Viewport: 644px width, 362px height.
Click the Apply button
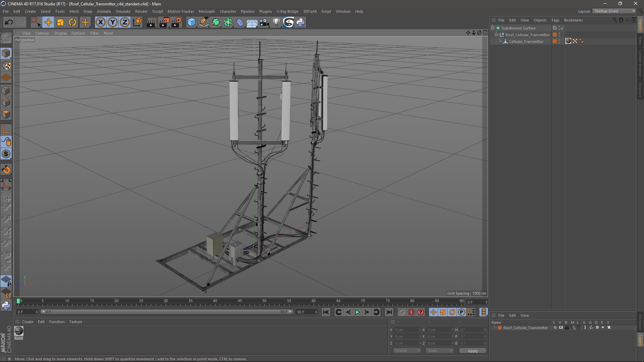click(x=473, y=351)
